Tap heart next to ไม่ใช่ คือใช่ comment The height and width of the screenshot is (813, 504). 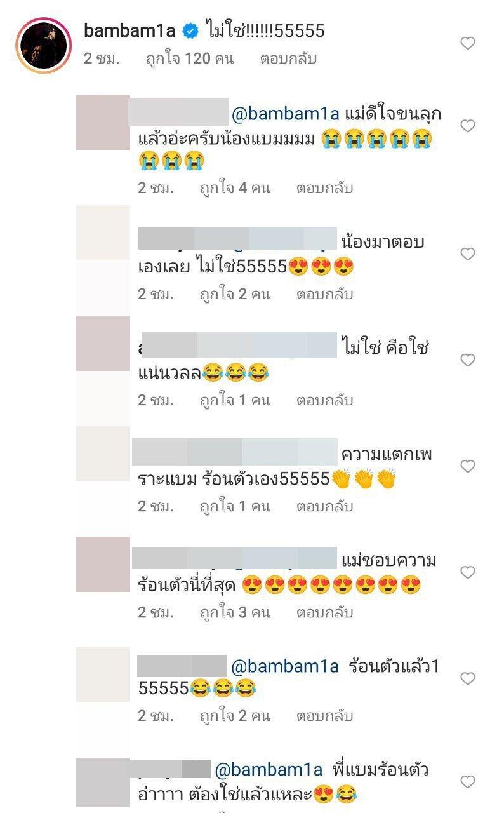[467, 361]
